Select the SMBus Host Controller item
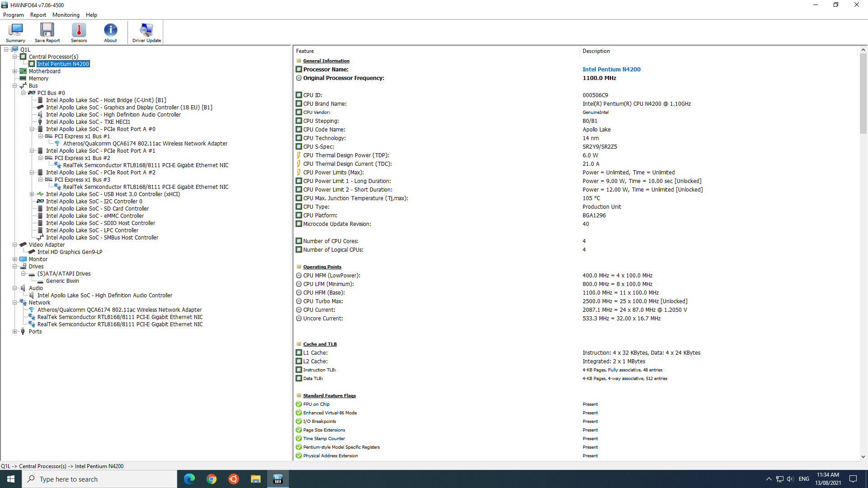 pos(102,238)
